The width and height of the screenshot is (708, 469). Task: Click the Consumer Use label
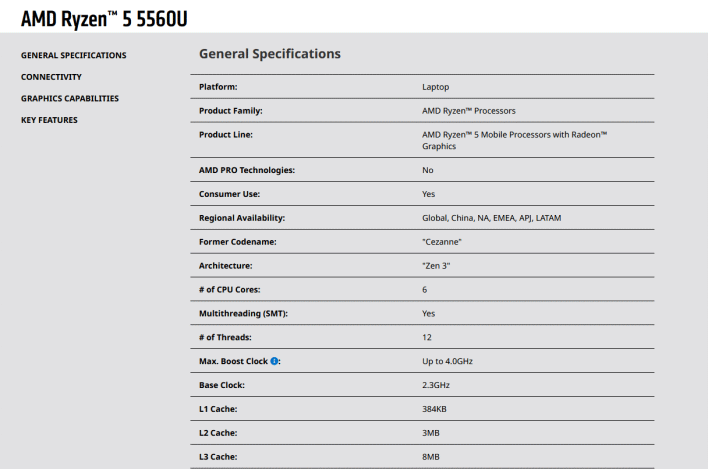pyautogui.click(x=229, y=194)
